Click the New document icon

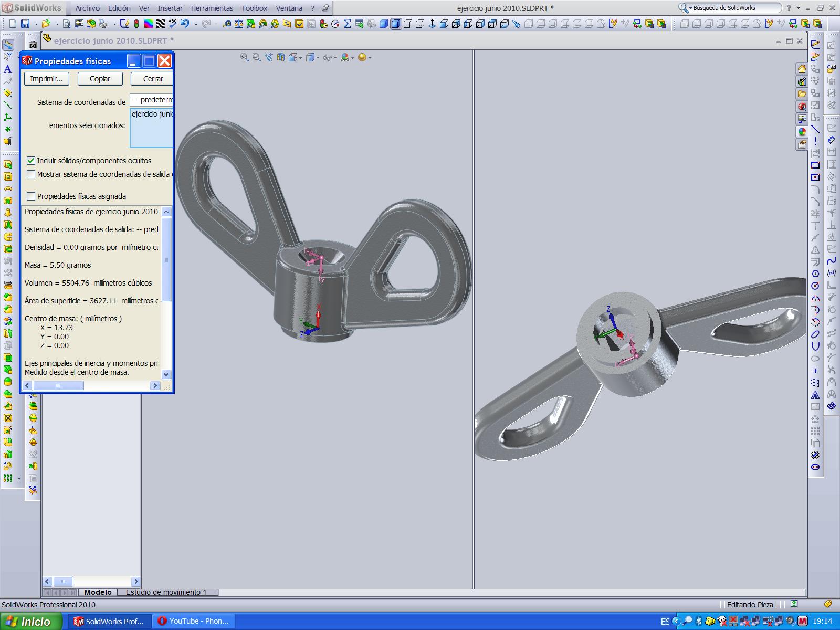pyautogui.click(x=13, y=24)
